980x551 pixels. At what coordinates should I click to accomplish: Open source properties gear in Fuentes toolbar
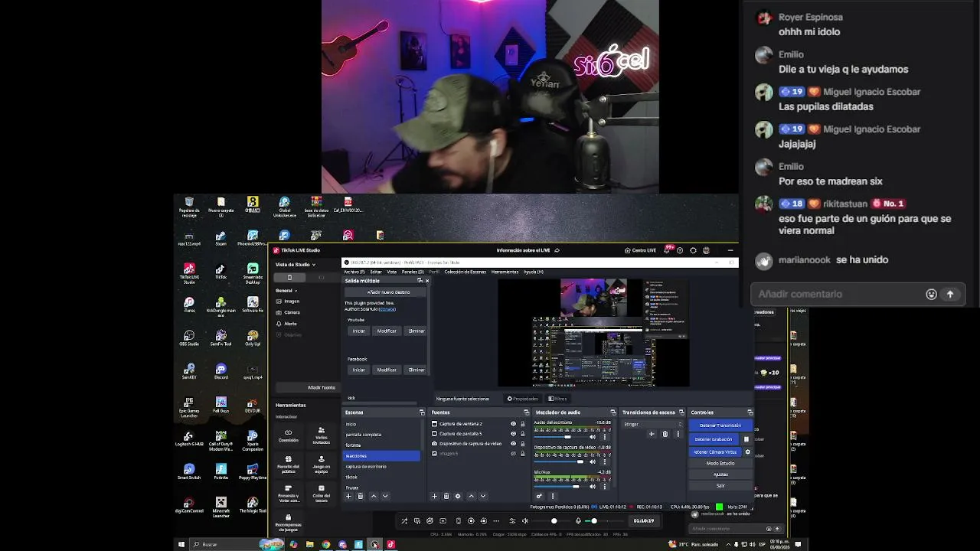tap(458, 496)
